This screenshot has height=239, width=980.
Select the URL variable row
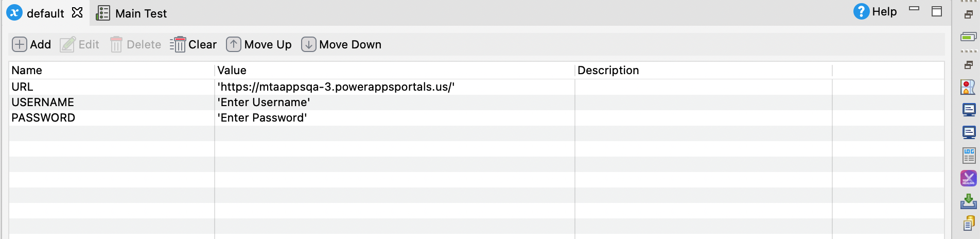pyautogui.click(x=23, y=87)
